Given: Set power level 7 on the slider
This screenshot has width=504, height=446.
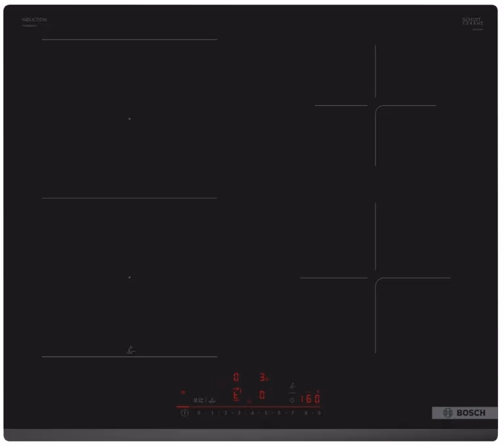Looking at the screenshot, I should pyautogui.click(x=293, y=413).
